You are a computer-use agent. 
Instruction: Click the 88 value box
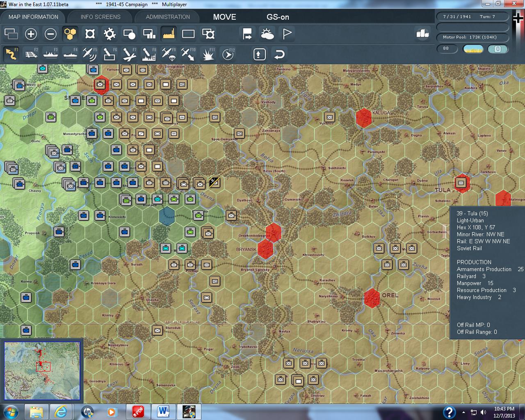coord(447,48)
